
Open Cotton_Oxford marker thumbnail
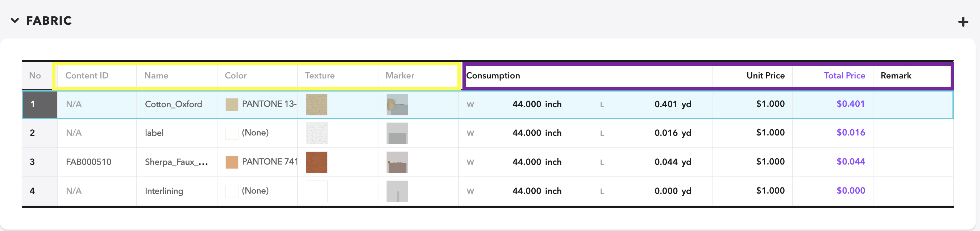click(x=397, y=105)
